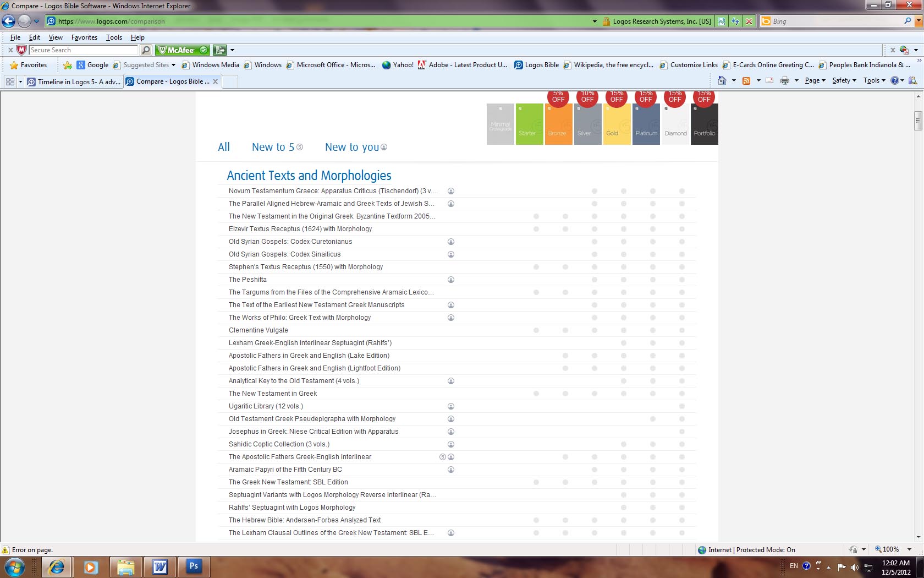
Task: Click the Help question mark icon
Action: [x=895, y=80]
